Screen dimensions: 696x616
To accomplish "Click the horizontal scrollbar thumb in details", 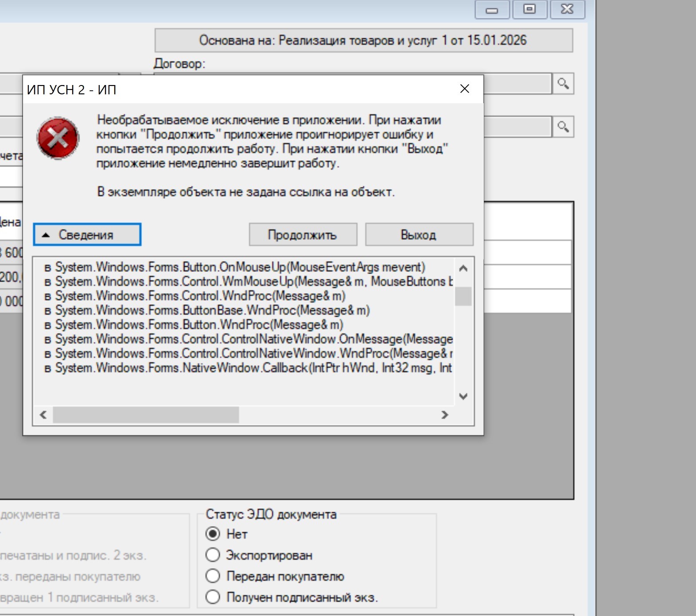I will [x=146, y=415].
